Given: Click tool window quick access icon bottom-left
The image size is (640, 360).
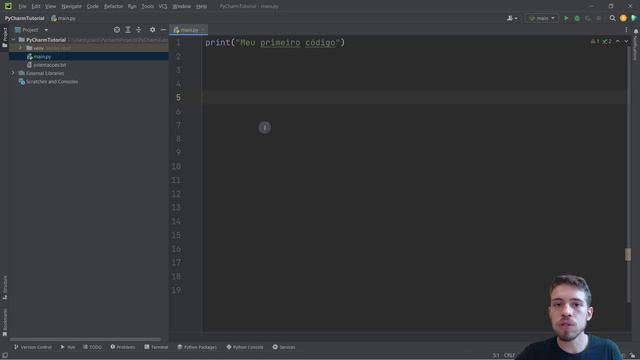Looking at the screenshot, I should pos(4,355).
